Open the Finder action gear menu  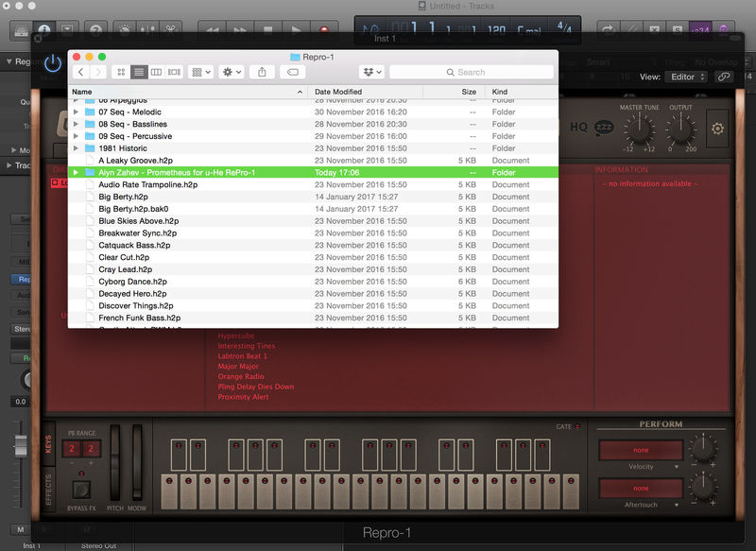(231, 72)
